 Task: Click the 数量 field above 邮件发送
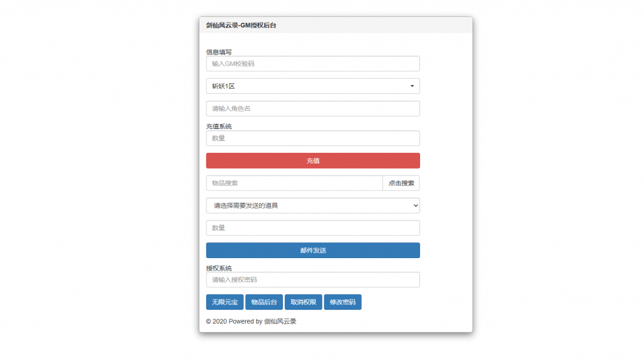pos(313,228)
